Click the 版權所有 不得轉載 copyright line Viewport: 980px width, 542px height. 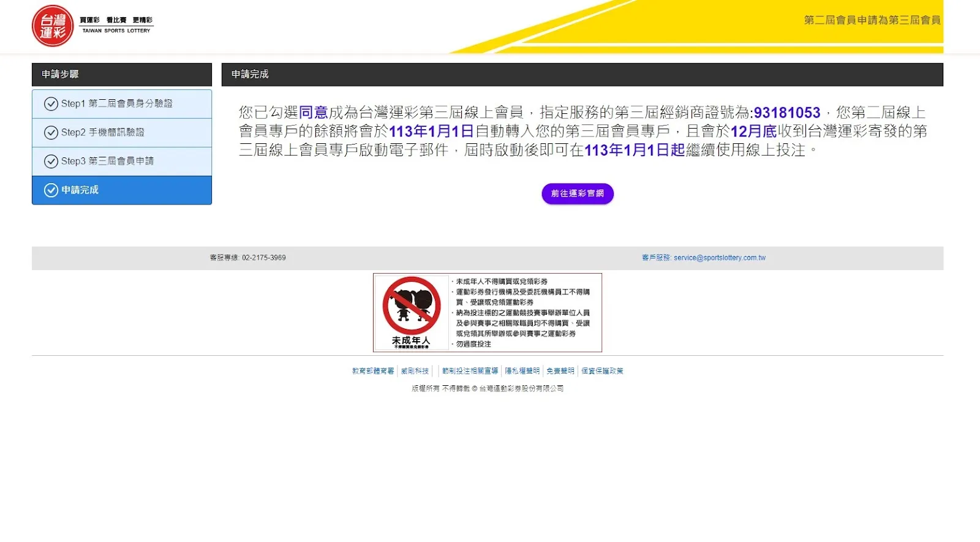click(x=488, y=389)
